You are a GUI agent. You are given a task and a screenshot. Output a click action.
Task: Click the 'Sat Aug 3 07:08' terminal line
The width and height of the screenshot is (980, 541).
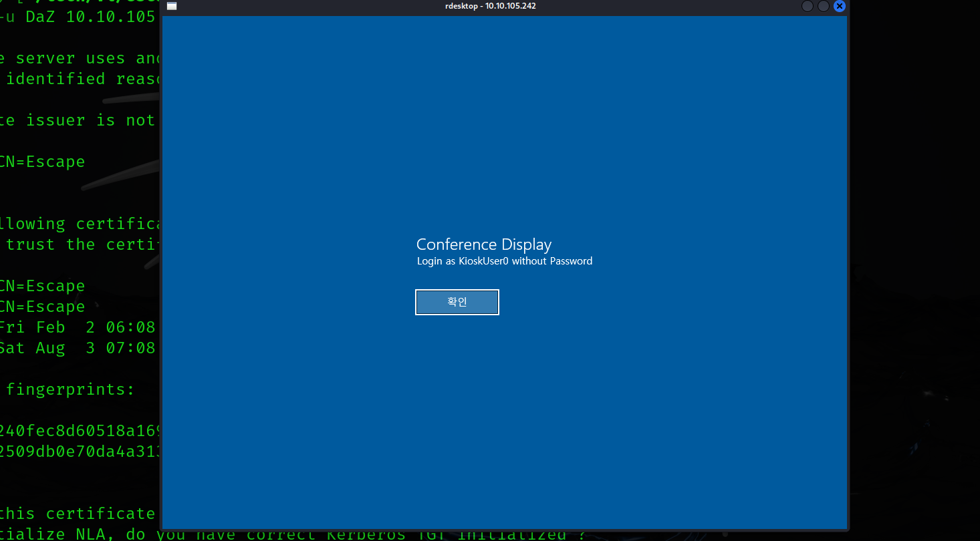pyautogui.click(x=77, y=348)
